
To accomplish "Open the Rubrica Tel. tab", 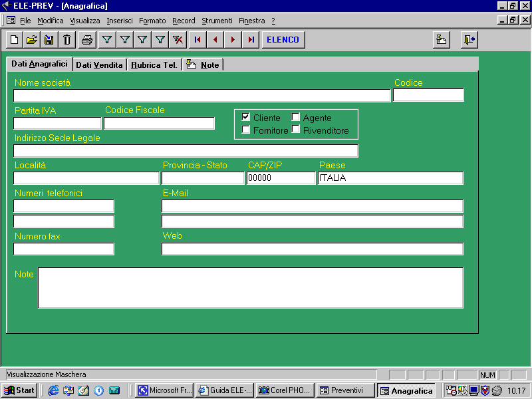I will pyautogui.click(x=154, y=65).
